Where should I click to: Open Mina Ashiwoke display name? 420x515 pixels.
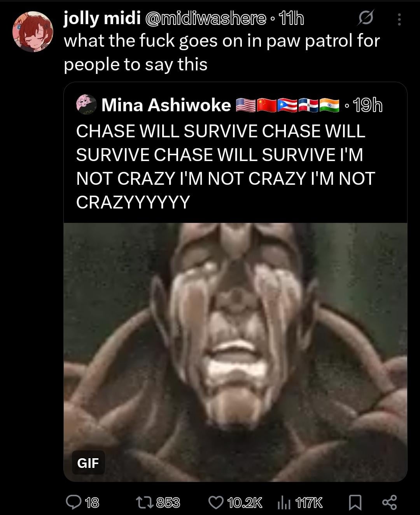click(166, 105)
